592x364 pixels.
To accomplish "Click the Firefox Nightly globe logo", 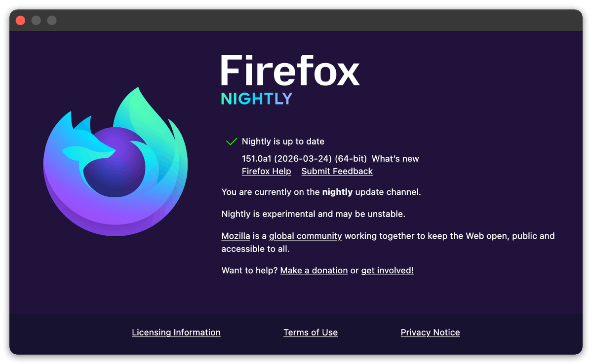I will click(115, 162).
